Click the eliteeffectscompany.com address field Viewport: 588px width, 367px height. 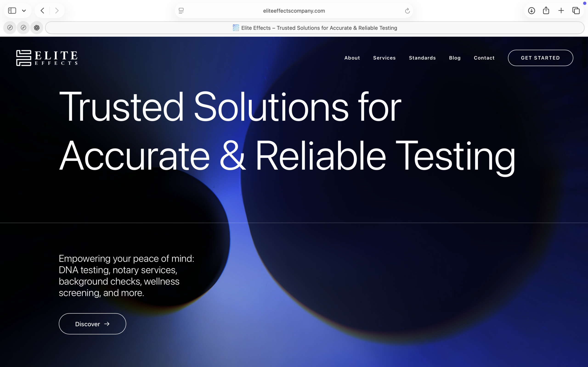pos(294,11)
